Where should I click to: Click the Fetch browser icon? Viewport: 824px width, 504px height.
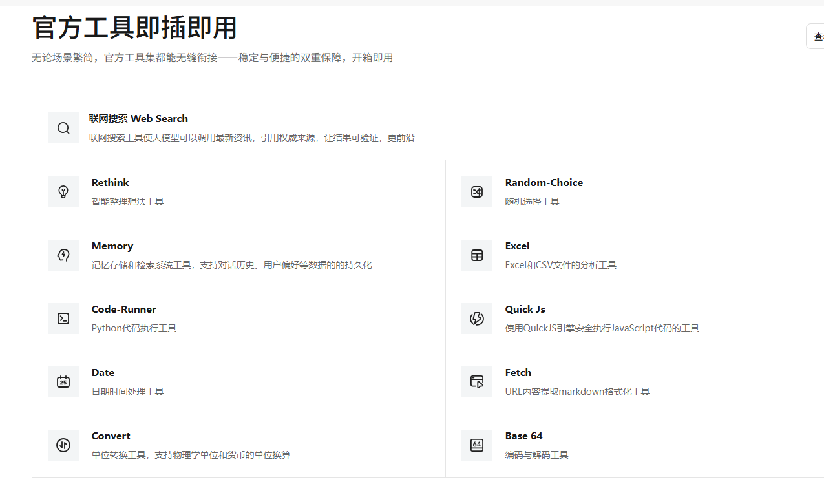point(477,382)
